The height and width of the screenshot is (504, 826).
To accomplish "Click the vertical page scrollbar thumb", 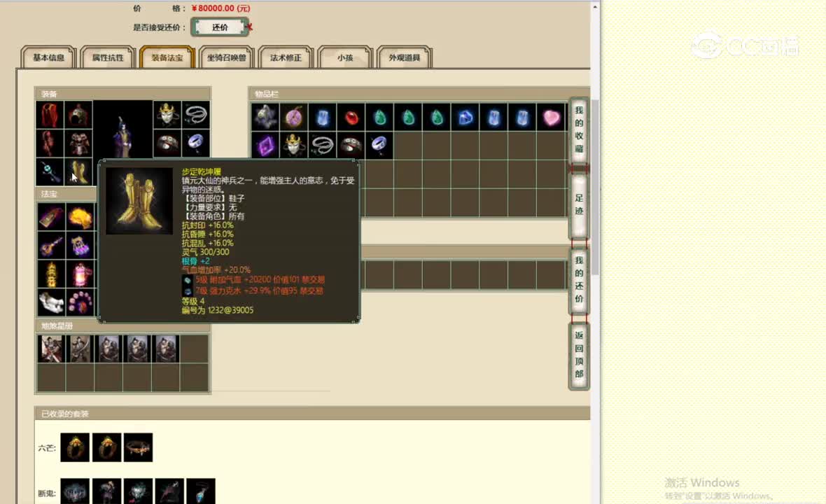I will [x=595, y=187].
